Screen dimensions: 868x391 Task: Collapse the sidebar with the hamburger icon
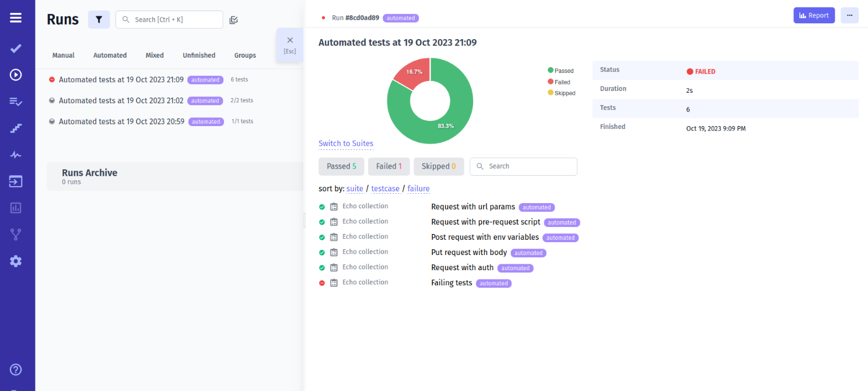16,16
